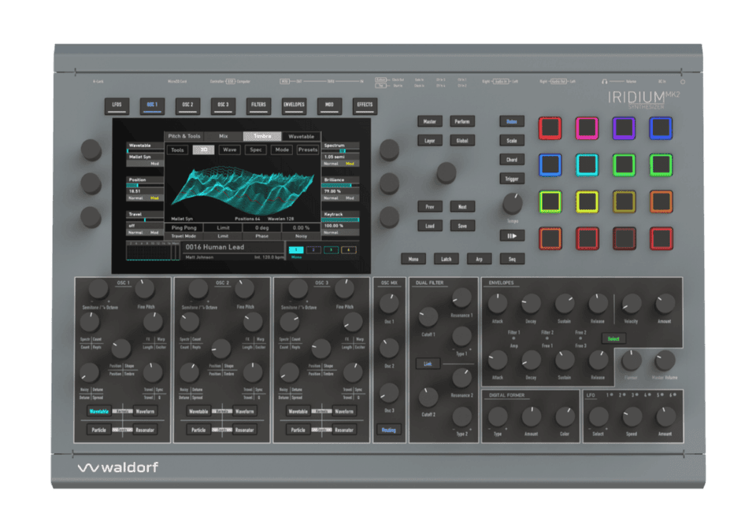756x532 pixels.
Task: Select layer 4 on the screen
Action: (349, 249)
